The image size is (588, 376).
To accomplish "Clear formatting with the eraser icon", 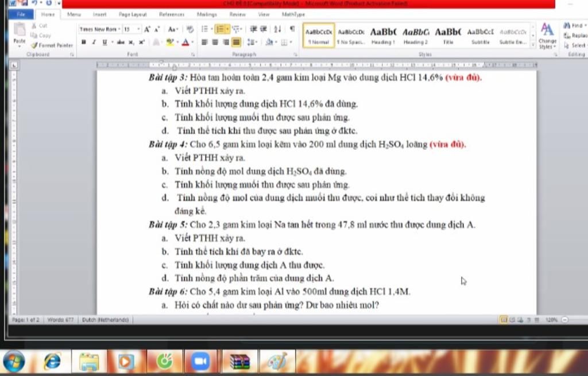I will pyautogui.click(x=190, y=29).
